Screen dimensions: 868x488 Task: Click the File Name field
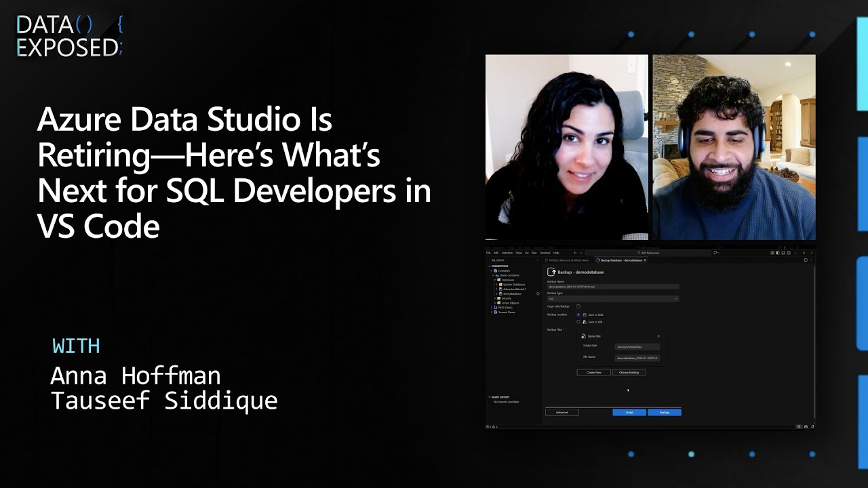click(637, 358)
